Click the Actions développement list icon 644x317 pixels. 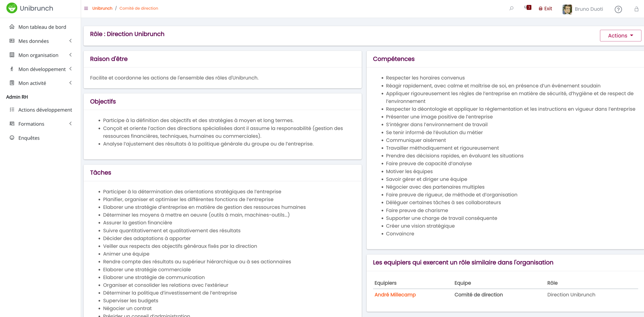point(12,110)
